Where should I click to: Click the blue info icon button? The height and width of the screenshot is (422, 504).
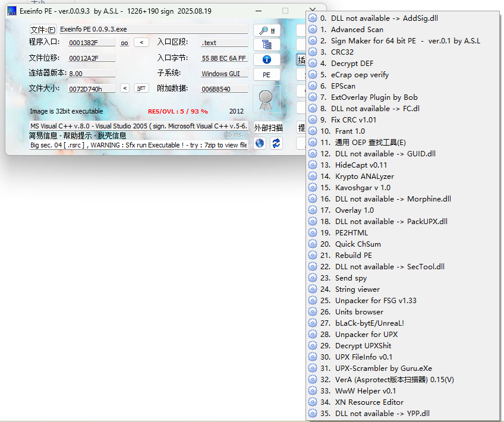pos(266,59)
